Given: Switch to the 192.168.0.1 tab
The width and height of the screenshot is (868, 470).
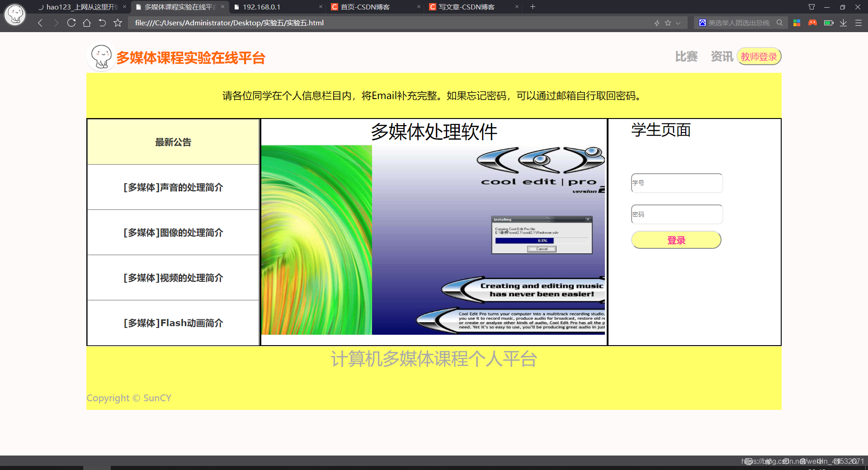Looking at the screenshot, I should click(278, 7).
